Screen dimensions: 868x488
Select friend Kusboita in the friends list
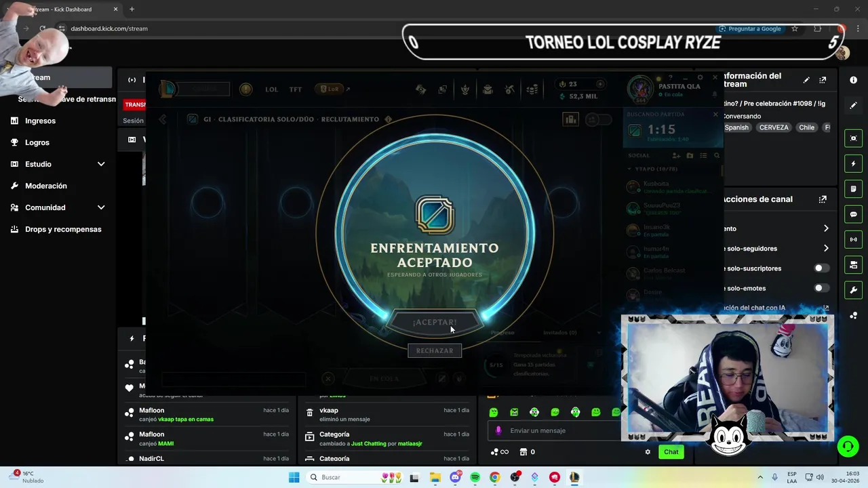pos(673,186)
